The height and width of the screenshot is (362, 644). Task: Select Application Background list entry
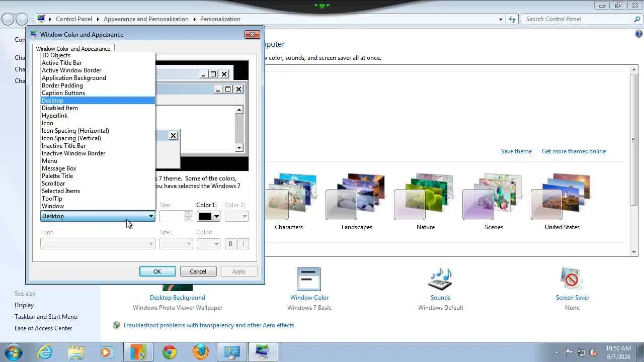tap(98, 78)
